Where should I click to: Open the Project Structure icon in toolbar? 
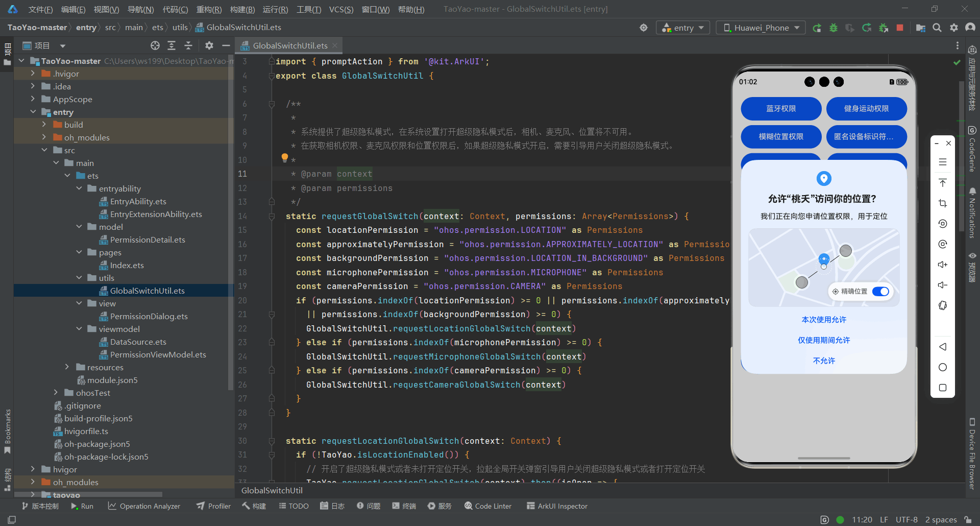coord(921,28)
